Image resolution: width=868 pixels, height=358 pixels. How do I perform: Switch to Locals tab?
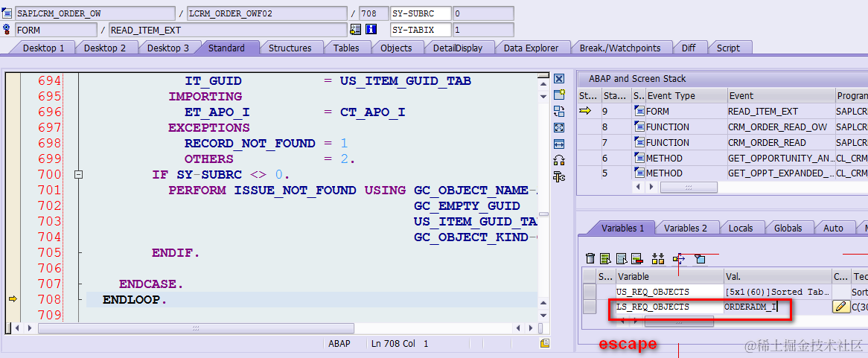(x=741, y=228)
